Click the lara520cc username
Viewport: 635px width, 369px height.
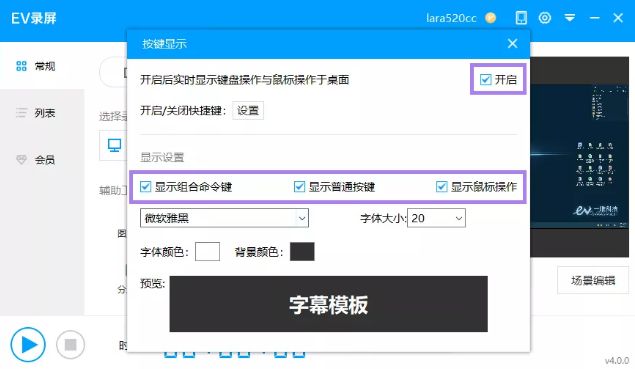451,18
